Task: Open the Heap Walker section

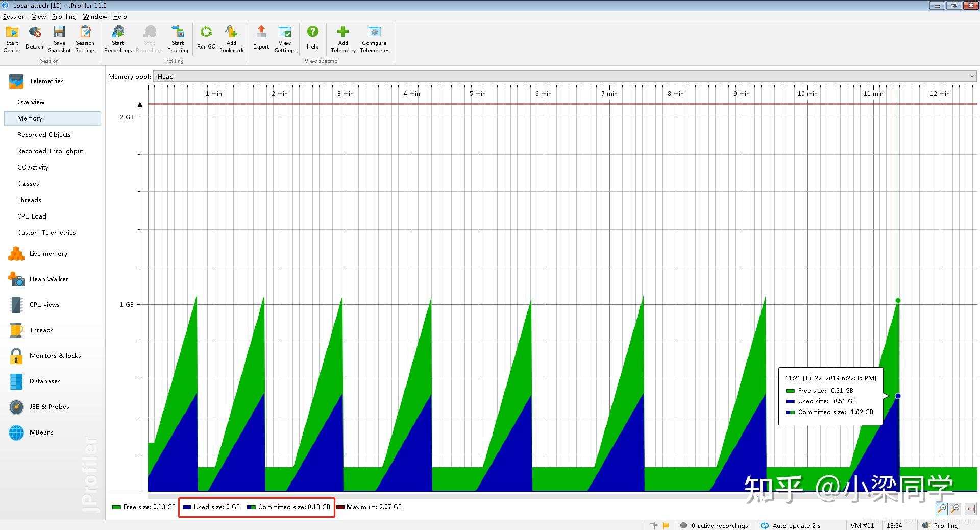Action: click(x=48, y=279)
